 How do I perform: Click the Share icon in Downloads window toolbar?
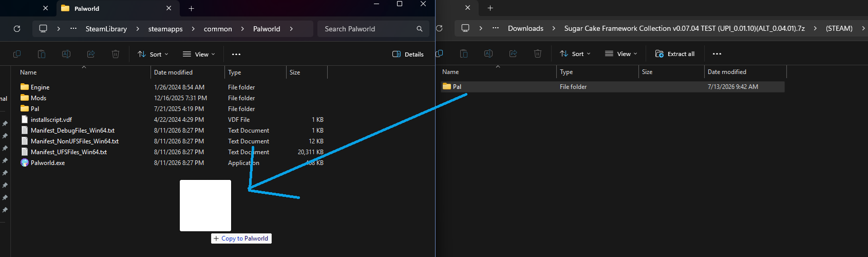coord(513,53)
